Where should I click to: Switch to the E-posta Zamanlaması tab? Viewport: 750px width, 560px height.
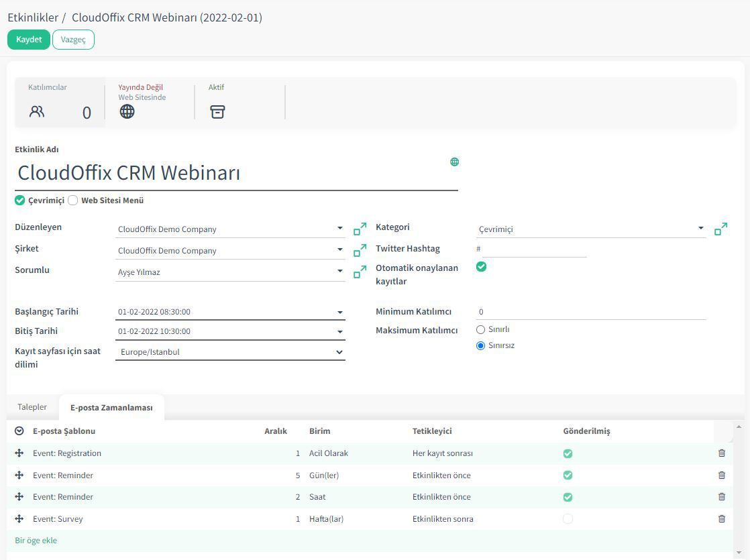tap(111, 408)
